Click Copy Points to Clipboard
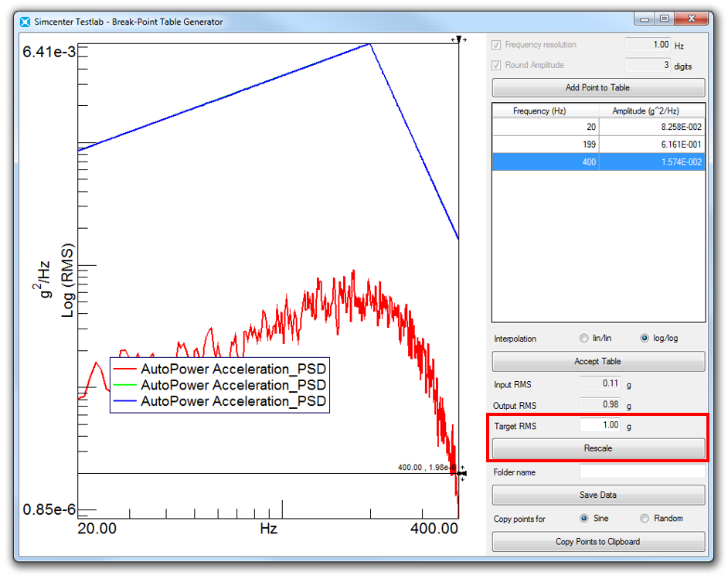The image size is (728, 579). click(x=598, y=542)
